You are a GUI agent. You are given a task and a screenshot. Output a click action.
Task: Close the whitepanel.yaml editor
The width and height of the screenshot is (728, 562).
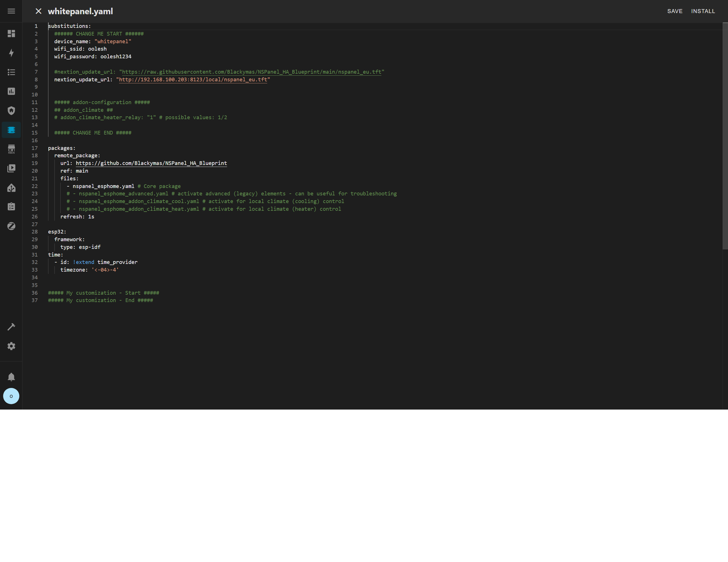point(39,11)
